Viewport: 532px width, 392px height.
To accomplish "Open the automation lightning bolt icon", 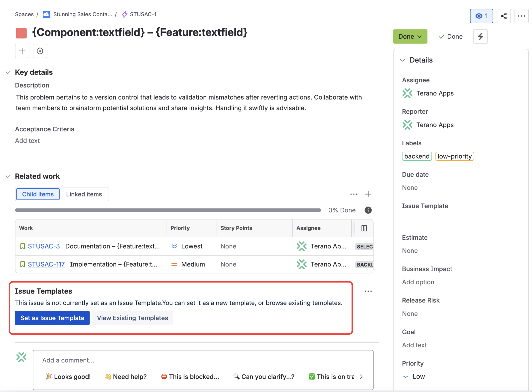I will pos(480,36).
